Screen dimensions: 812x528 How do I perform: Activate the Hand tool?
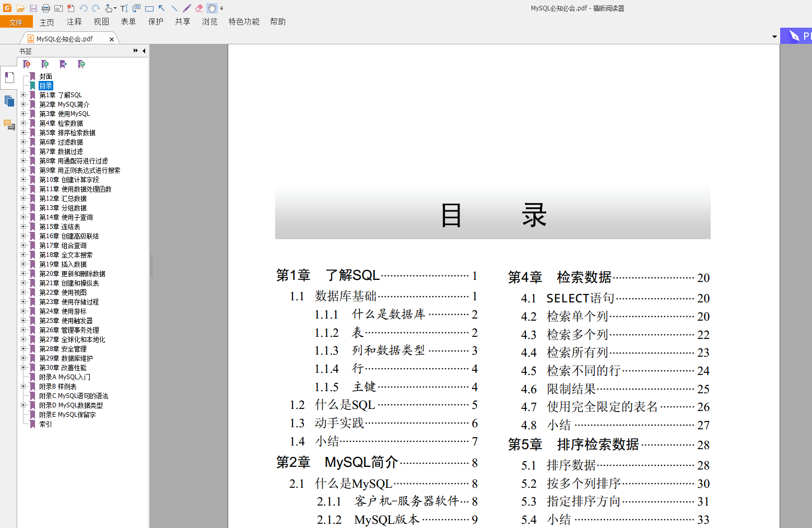212,8
